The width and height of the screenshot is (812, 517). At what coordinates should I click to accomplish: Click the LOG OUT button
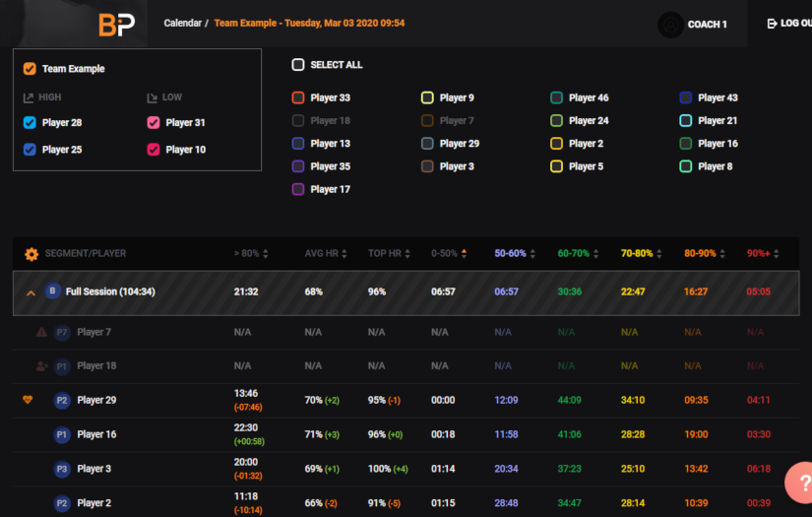(x=789, y=24)
